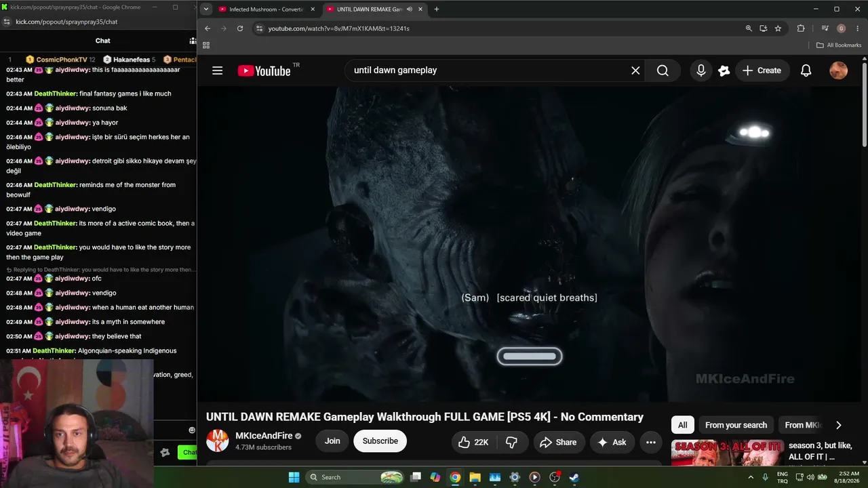Open the YouTube notifications bell
The width and height of the screenshot is (868, 488).
tap(806, 70)
